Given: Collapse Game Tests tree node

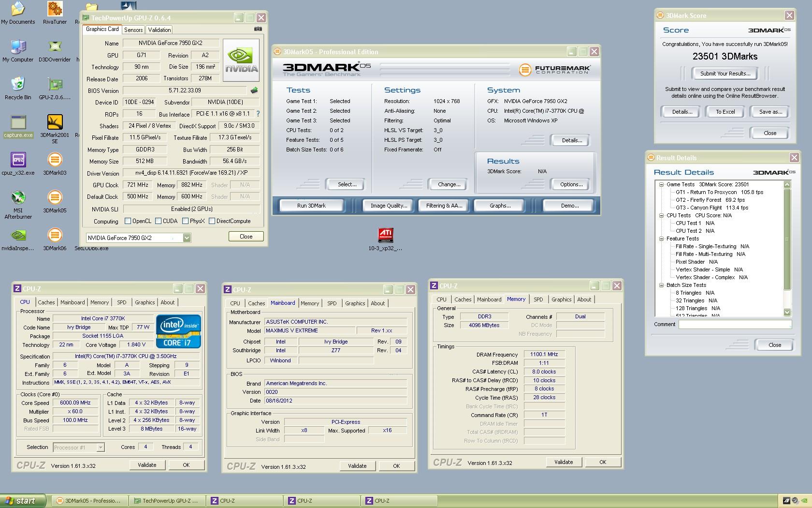Looking at the screenshot, I should 661,184.
